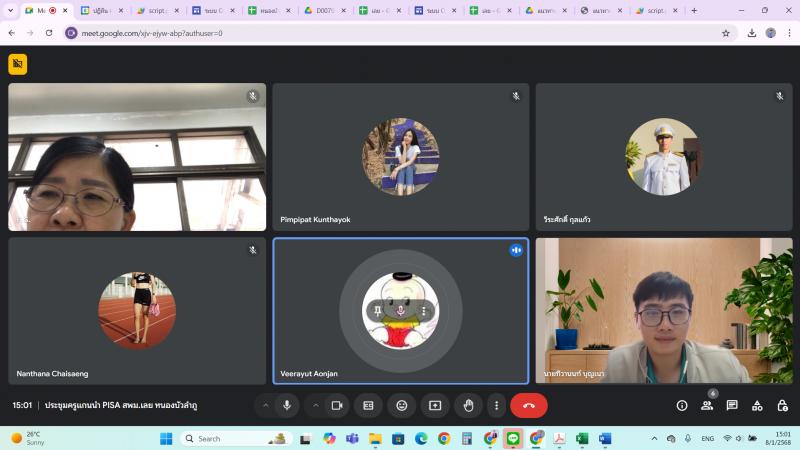The image size is (800, 450).
Task: Open more options in the call bar
Action: point(496,406)
